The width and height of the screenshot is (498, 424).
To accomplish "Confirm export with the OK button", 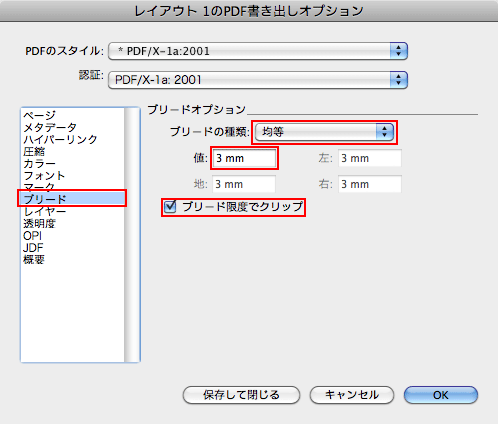I will coord(441,395).
